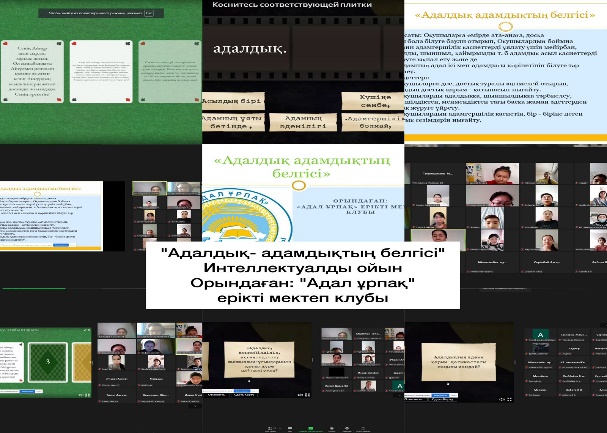Click the "Интеллектуалды ойын" caption text
This screenshot has height=433, width=607.
303,267
